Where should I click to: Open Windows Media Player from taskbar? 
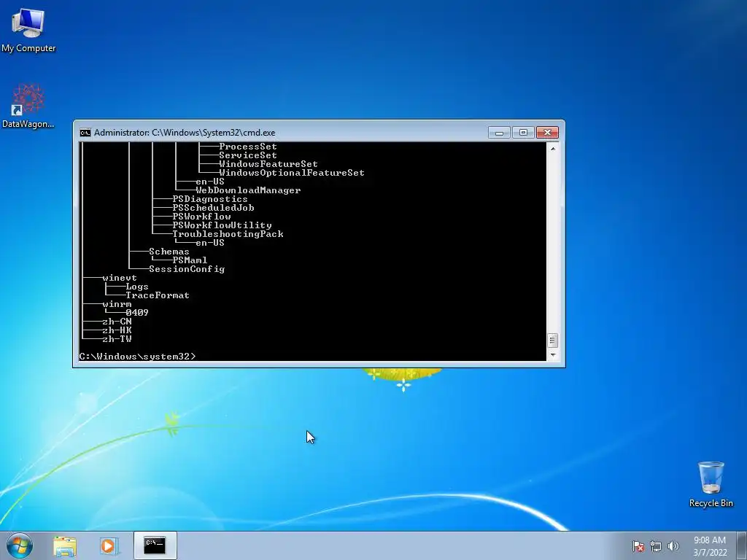[x=109, y=546]
